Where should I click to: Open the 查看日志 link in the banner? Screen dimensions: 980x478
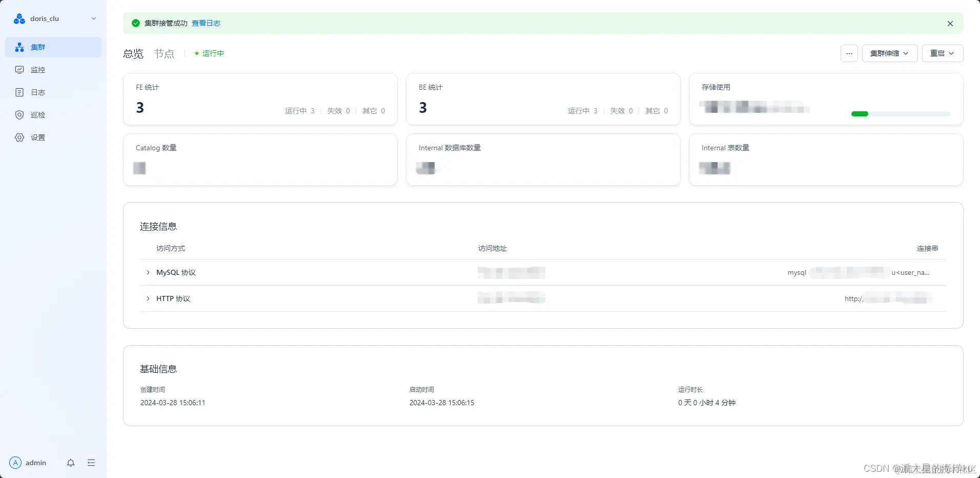206,23
